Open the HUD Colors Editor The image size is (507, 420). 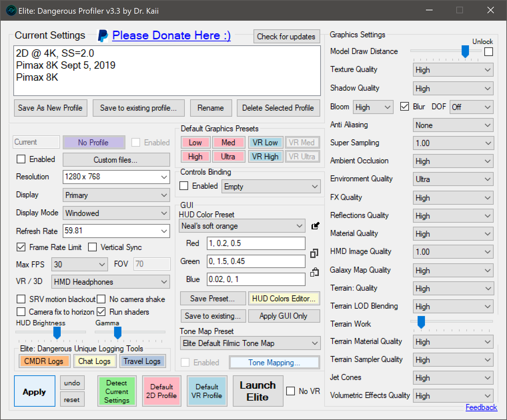click(284, 299)
